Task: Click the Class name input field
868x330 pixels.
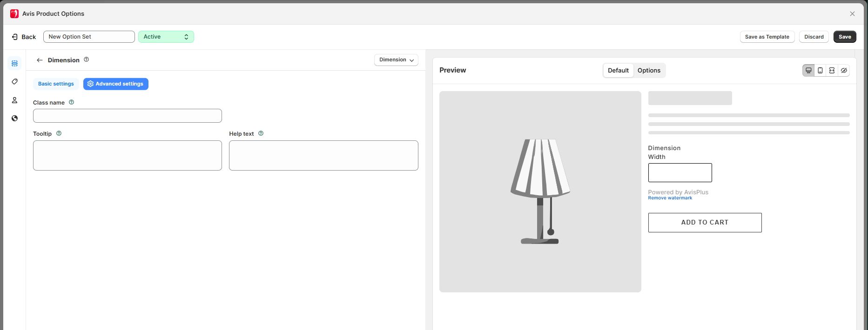Action: 128,116
